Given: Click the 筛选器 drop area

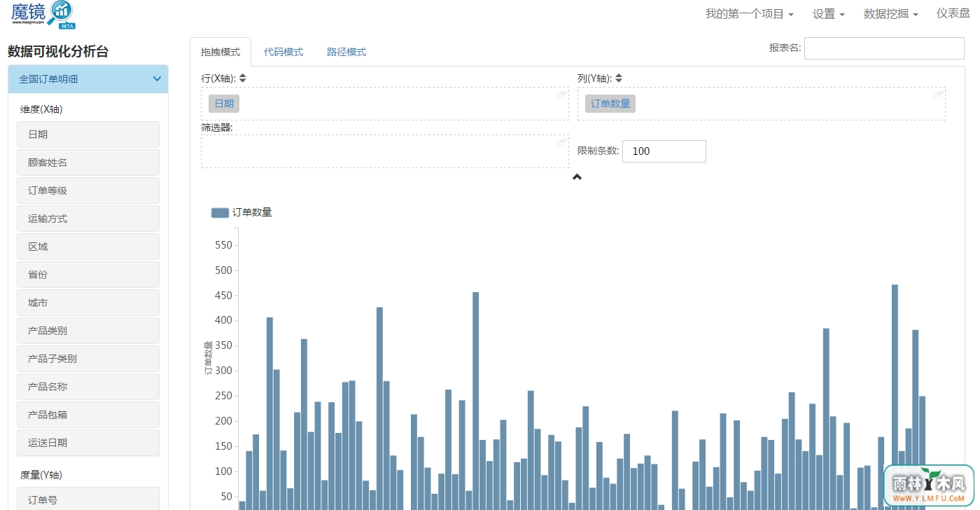Looking at the screenshot, I should [x=385, y=151].
